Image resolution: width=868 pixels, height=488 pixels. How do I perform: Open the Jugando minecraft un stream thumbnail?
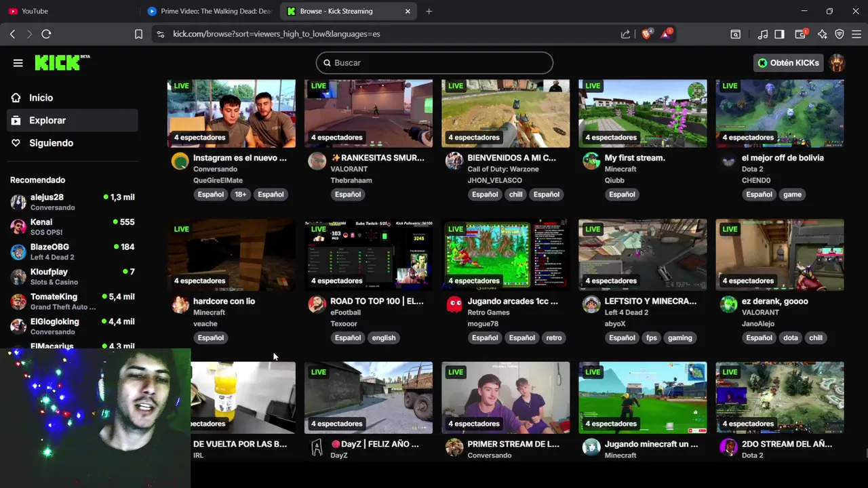click(642, 398)
